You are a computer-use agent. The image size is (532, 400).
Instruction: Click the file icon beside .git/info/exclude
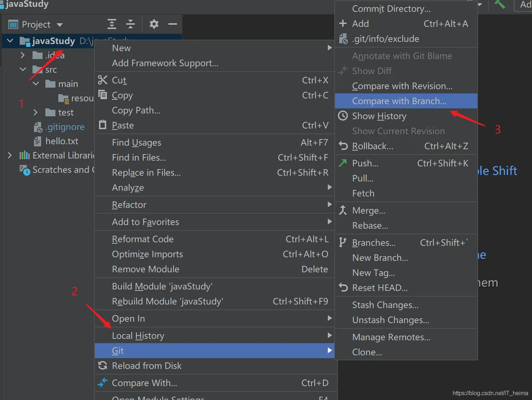pos(343,39)
